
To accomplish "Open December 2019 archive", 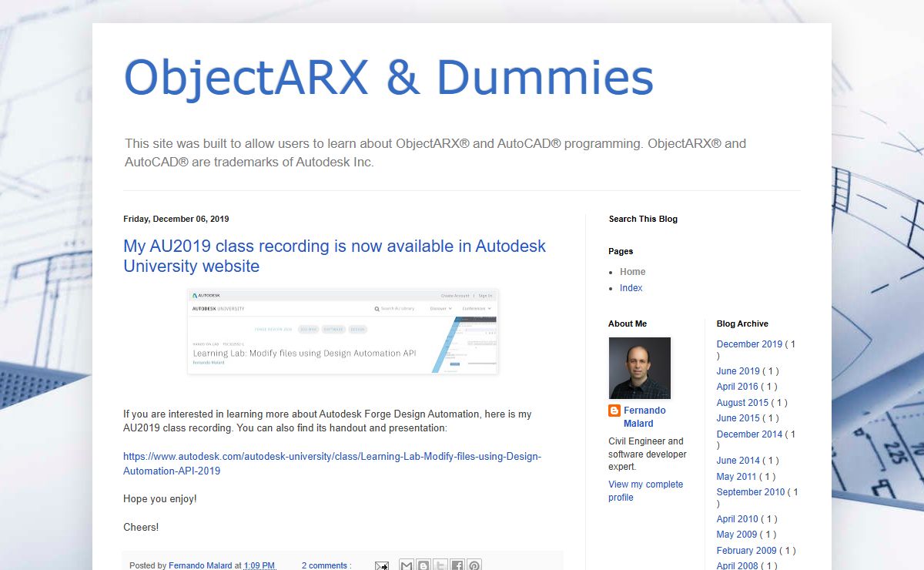I will [x=749, y=344].
